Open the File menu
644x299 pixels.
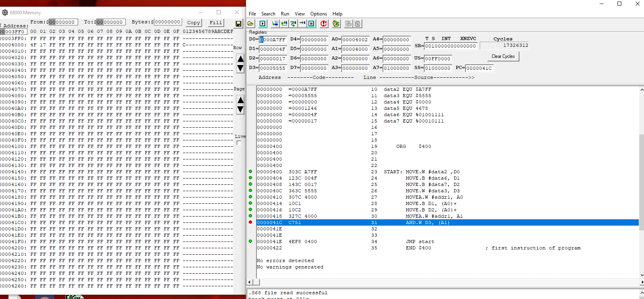252,14
